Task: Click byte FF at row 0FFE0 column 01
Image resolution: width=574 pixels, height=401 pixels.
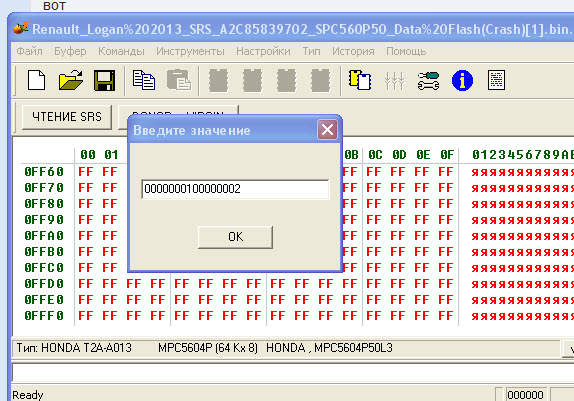Action: [110, 300]
